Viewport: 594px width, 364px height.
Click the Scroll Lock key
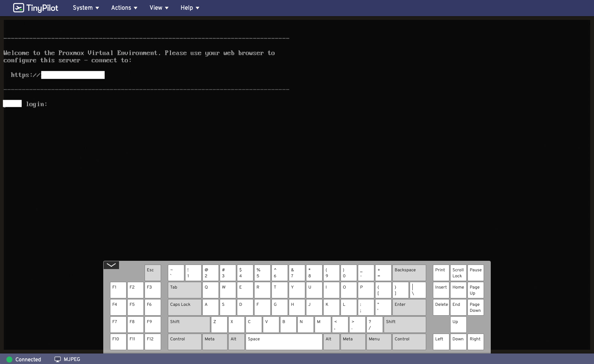point(458,273)
